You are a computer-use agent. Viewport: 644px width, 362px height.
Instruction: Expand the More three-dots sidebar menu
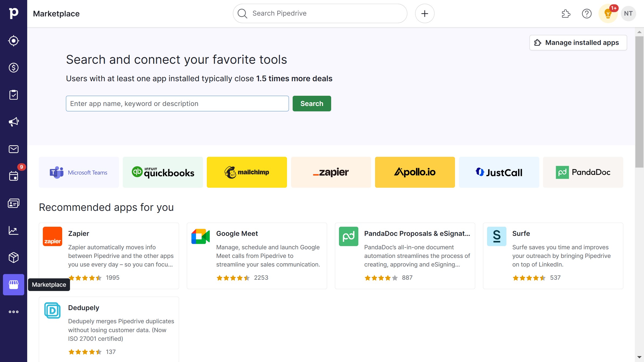pyautogui.click(x=13, y=312)
